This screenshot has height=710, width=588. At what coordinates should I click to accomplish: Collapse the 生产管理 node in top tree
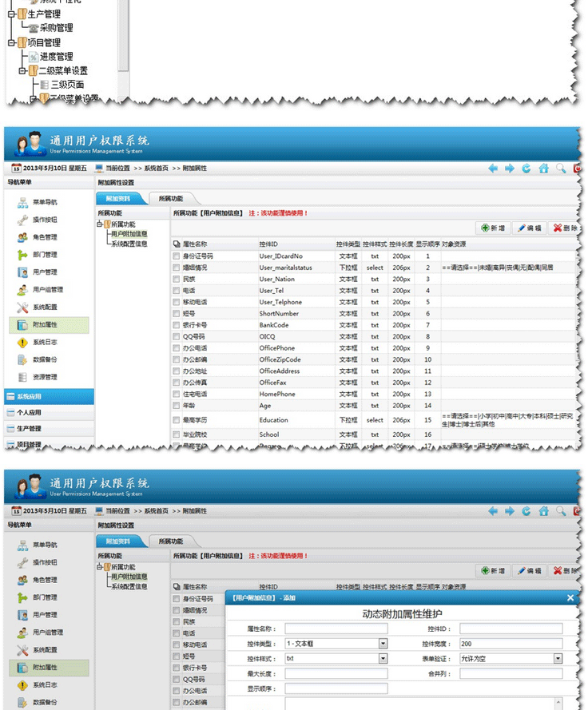11,14
